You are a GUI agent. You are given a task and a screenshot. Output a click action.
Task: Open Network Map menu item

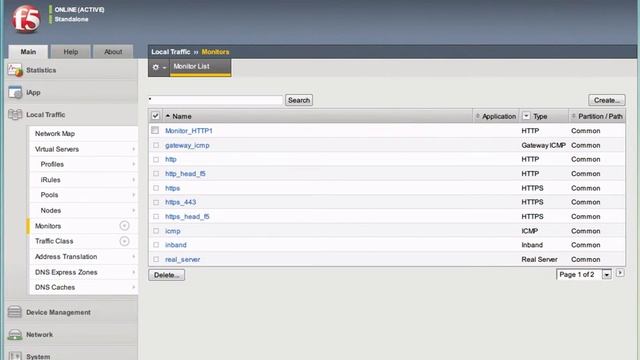[x=55, y=133]
